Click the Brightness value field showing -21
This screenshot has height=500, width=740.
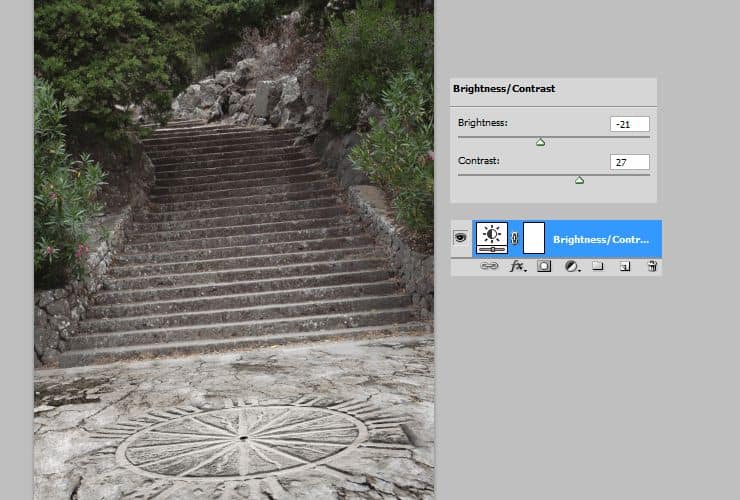[x=629, y=124]
